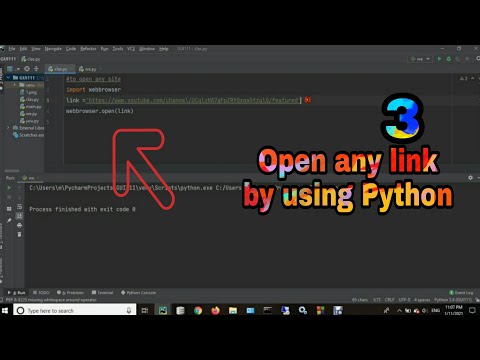This screenshot has width=480, height=360.
Task: Click the warnings count indicator in editor
Action: click(x=463, y=78)
